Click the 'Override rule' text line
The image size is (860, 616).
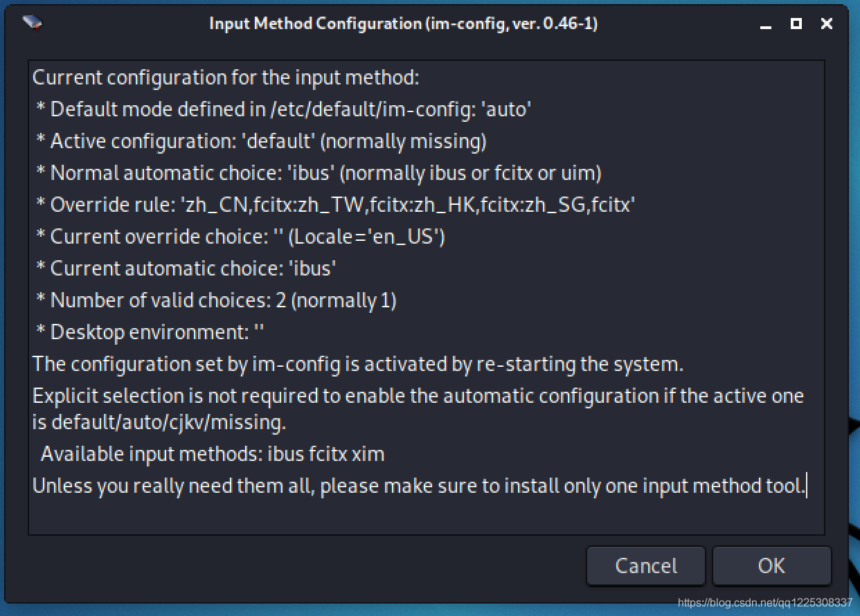[x=335, y=204]
